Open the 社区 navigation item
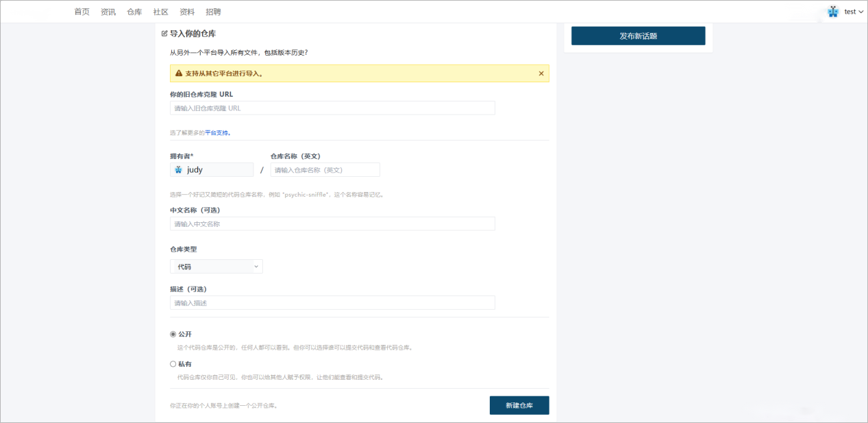868x423 pixels. coord(161,12)
